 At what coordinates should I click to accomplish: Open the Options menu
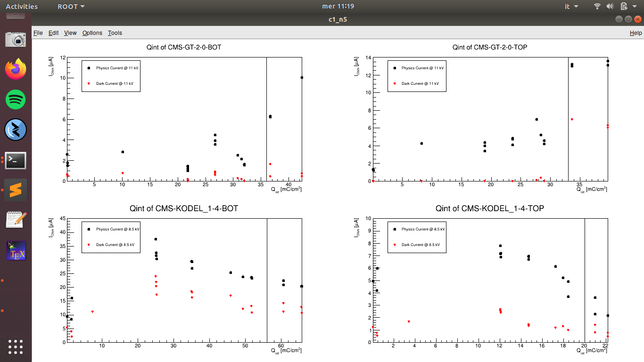click(x=92, y=33)
